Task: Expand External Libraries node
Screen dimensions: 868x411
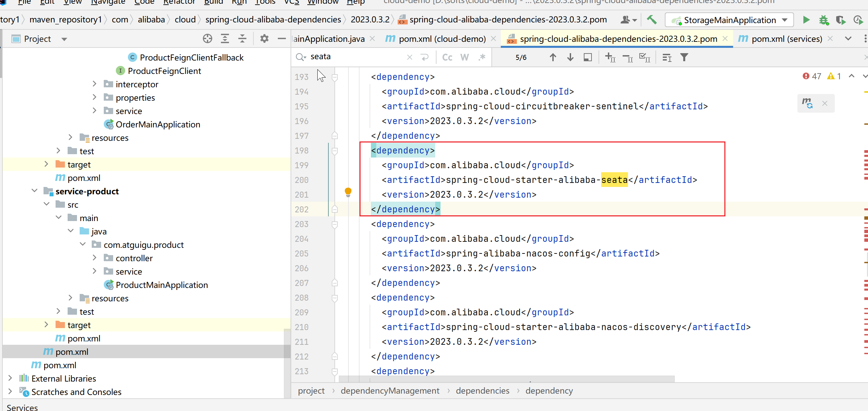Action: (10, 378)
